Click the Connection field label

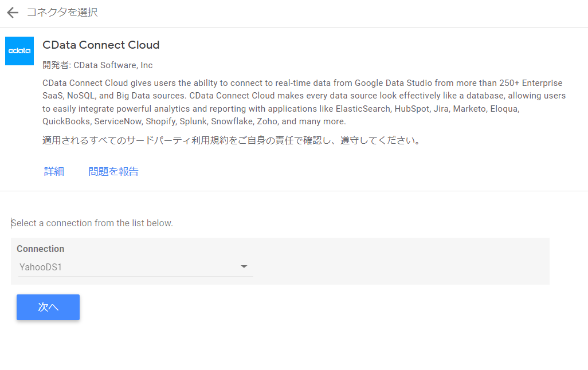(41, 249)
